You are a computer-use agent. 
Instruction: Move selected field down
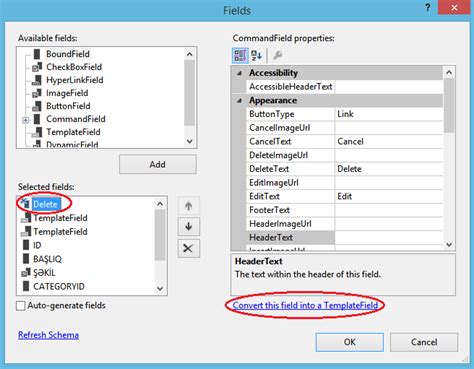189,227
